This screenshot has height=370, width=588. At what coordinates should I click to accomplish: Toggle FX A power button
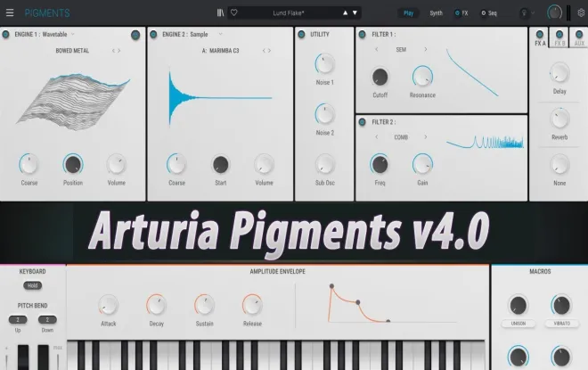(x=540, y=34)
